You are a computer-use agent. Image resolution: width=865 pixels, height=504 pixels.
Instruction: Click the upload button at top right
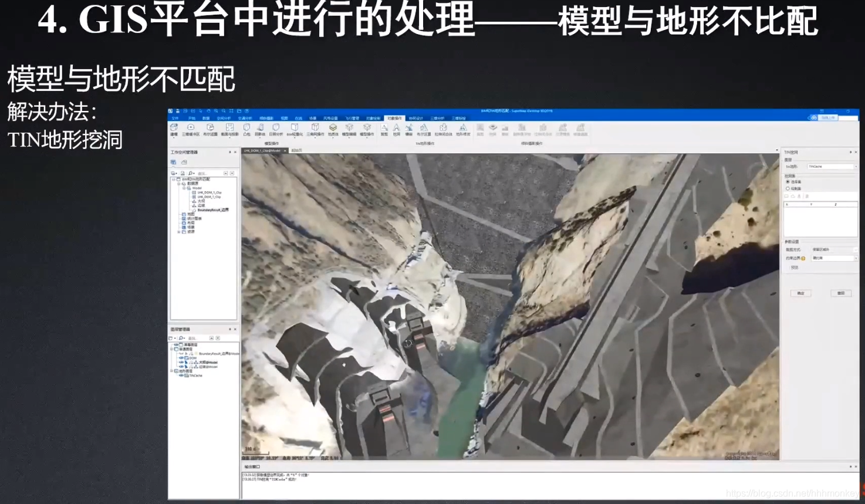pyautogui.click(x=827, y=117)
